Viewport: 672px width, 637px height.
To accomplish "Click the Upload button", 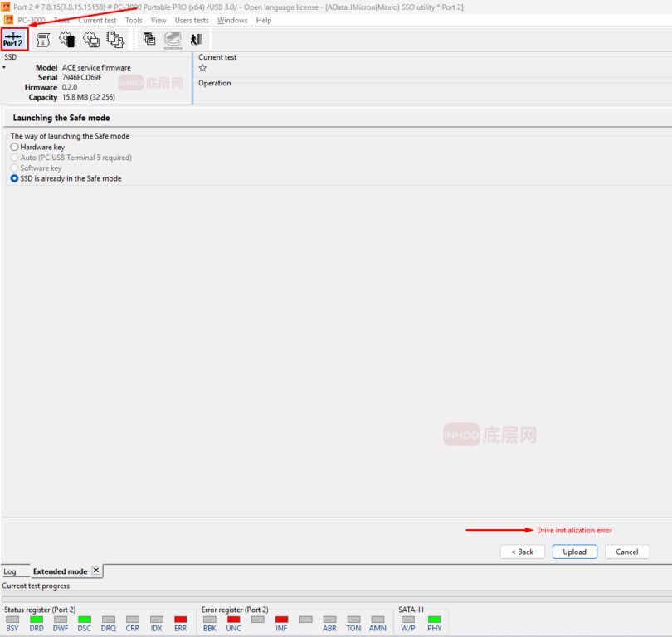I will [574, 552].
